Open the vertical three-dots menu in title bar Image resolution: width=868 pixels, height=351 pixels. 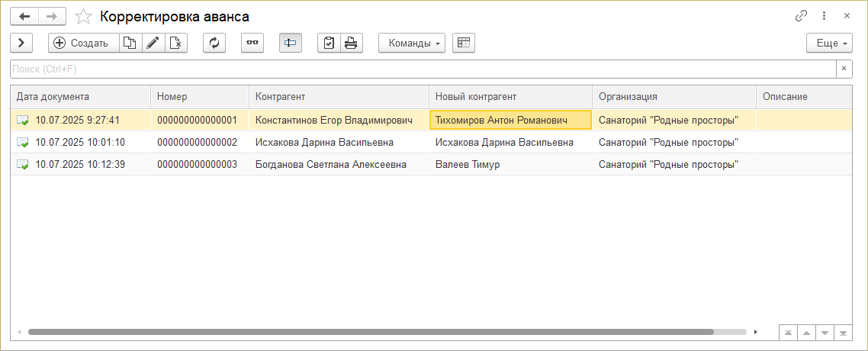click(825, 16)
